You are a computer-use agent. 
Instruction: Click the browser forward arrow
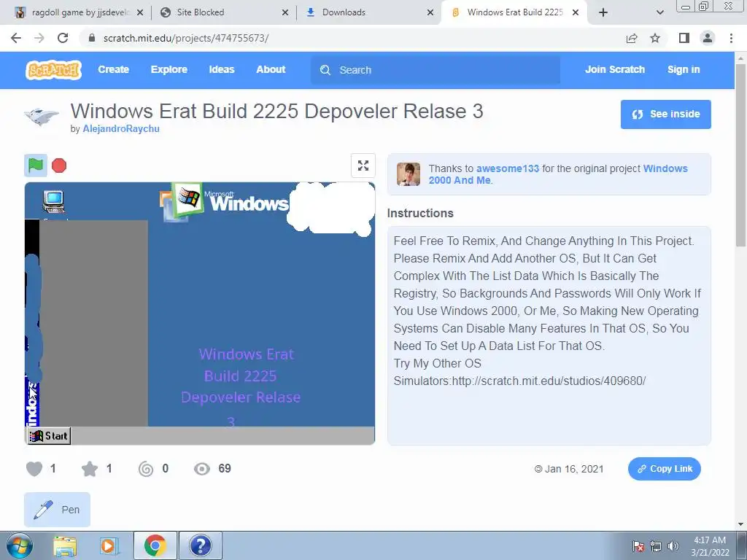coord(39,38)
